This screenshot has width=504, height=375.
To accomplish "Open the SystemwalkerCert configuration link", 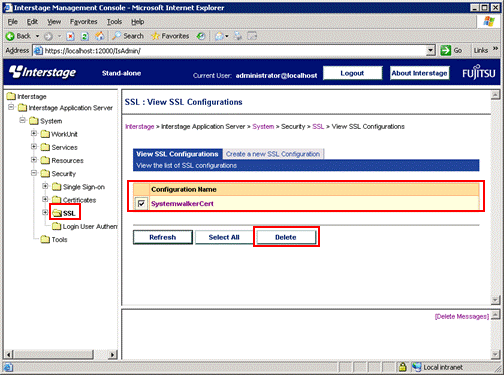I will [x=182, y=204].
